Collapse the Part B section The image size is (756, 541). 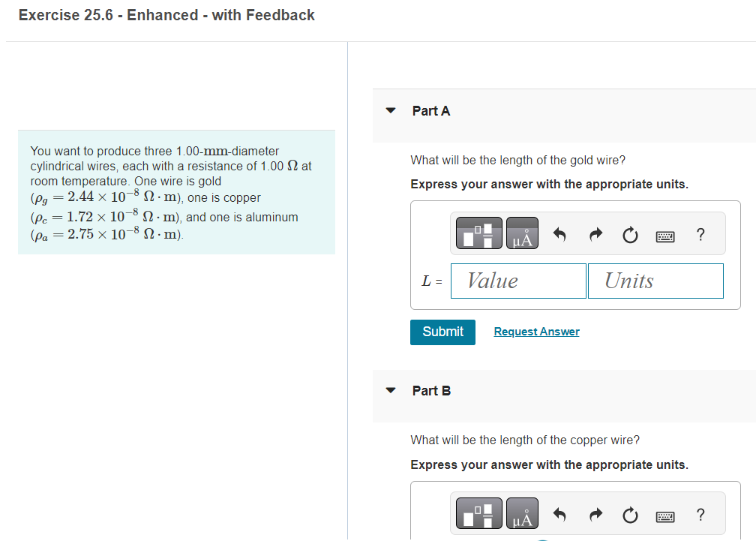pos(391,391)
